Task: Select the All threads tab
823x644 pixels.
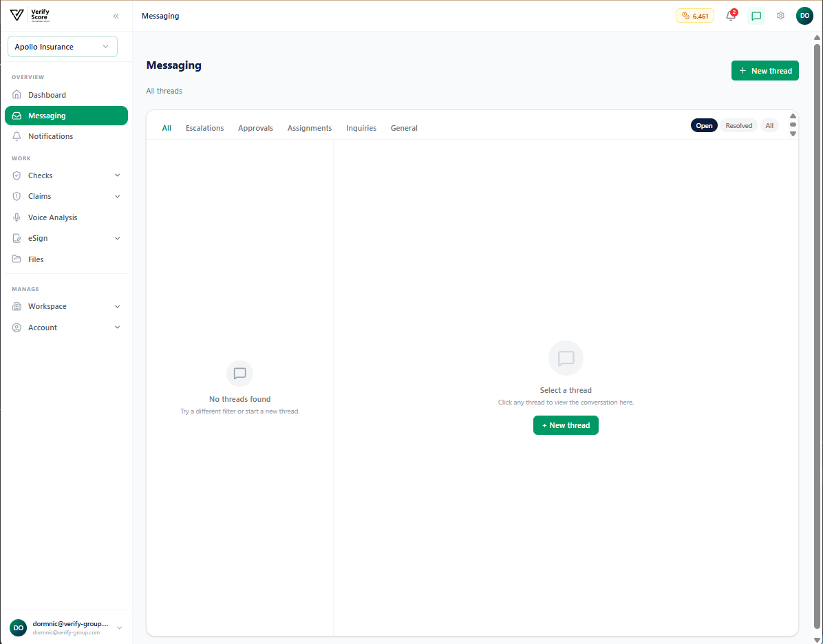Action: click(167, 128)
